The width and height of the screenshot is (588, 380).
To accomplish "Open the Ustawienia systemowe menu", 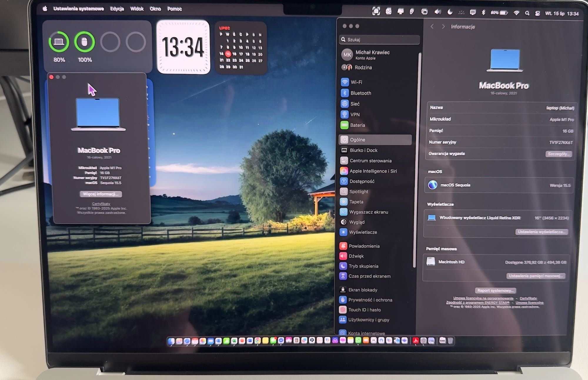I will pos(78,9).
